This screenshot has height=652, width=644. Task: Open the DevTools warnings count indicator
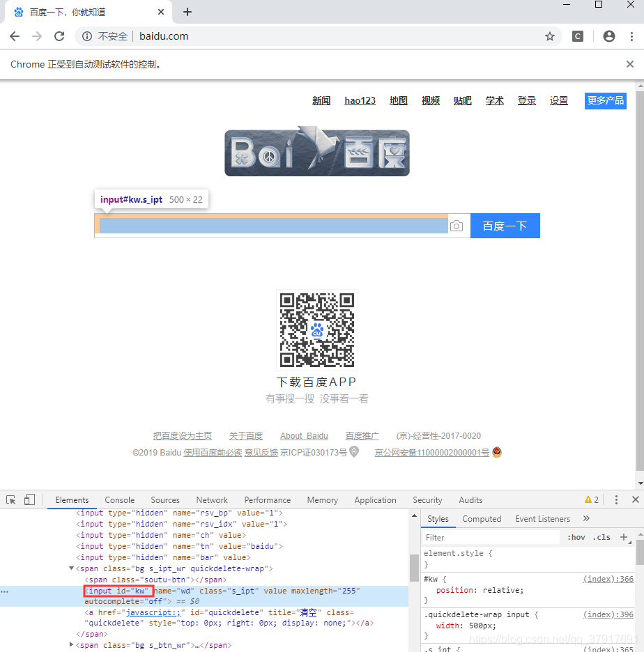(x=592, y=500)
